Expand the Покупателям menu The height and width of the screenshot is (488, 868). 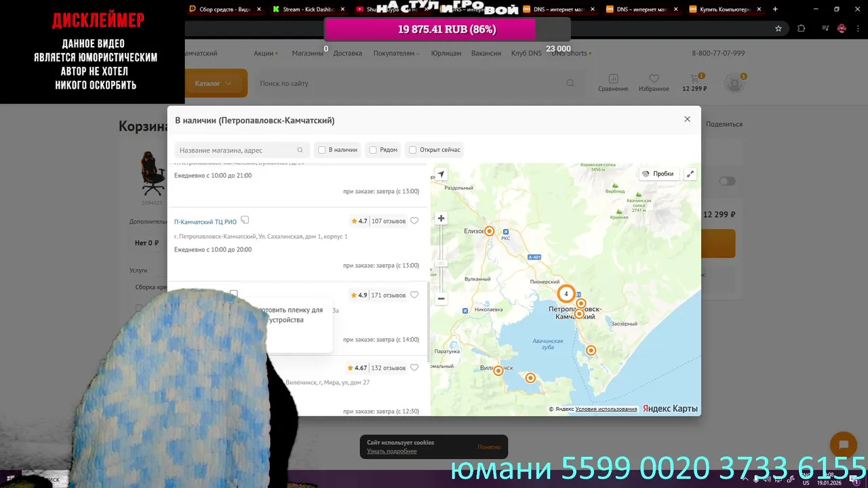pyautogui.click(x=396, y=54)
